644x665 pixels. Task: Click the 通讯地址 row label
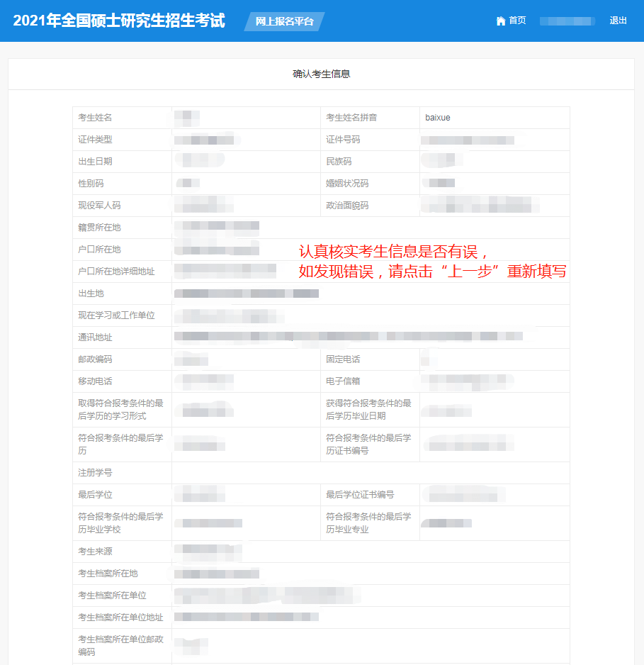(x=95, y=337)
